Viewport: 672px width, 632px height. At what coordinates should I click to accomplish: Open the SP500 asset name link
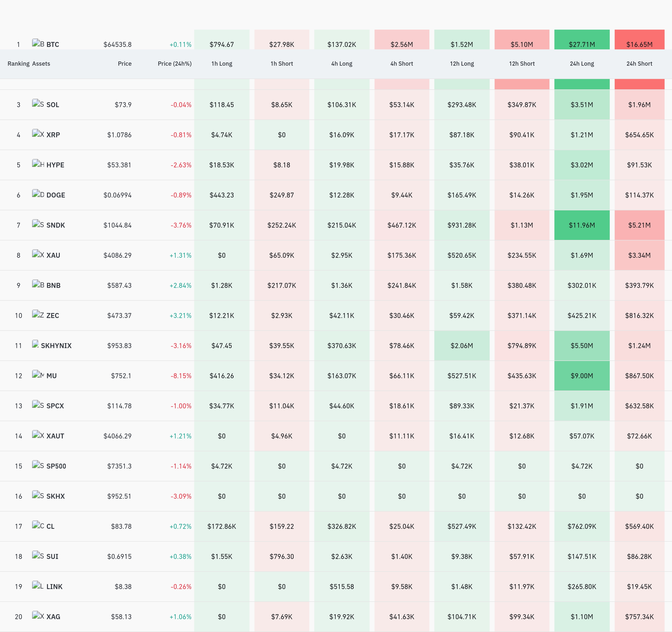(x=56, y=466)
